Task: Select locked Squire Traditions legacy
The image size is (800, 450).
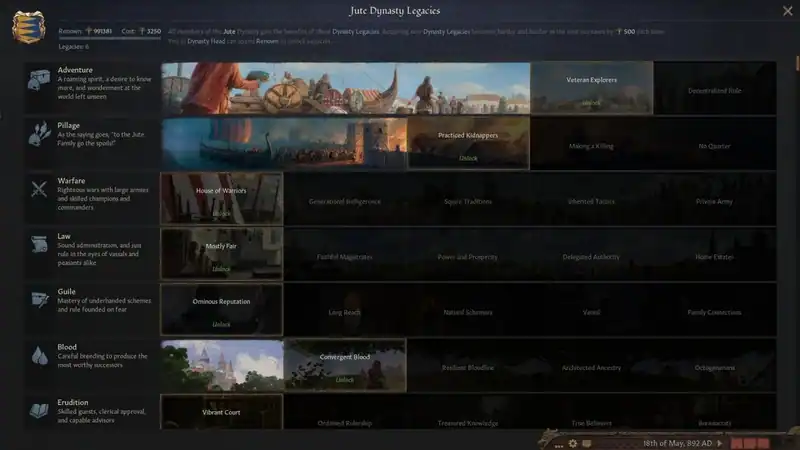Action: click(468, 202)
